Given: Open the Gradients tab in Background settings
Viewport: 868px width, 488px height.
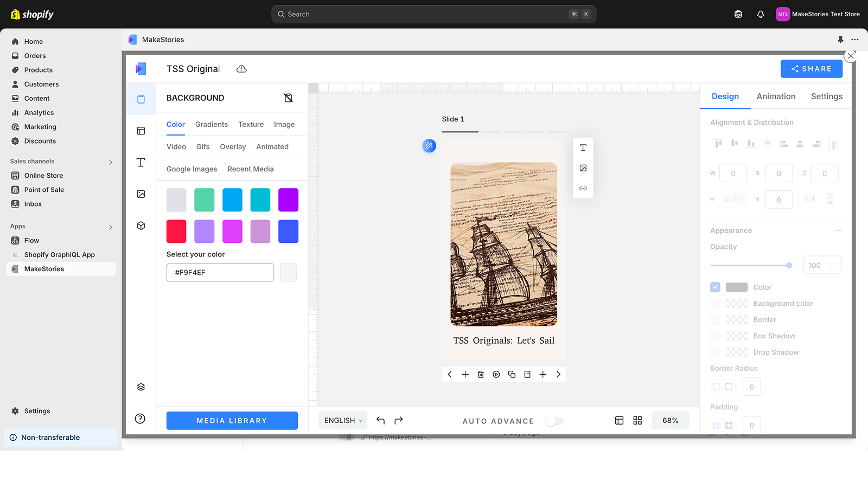Looking at the screenshot, I should [211, 124].
